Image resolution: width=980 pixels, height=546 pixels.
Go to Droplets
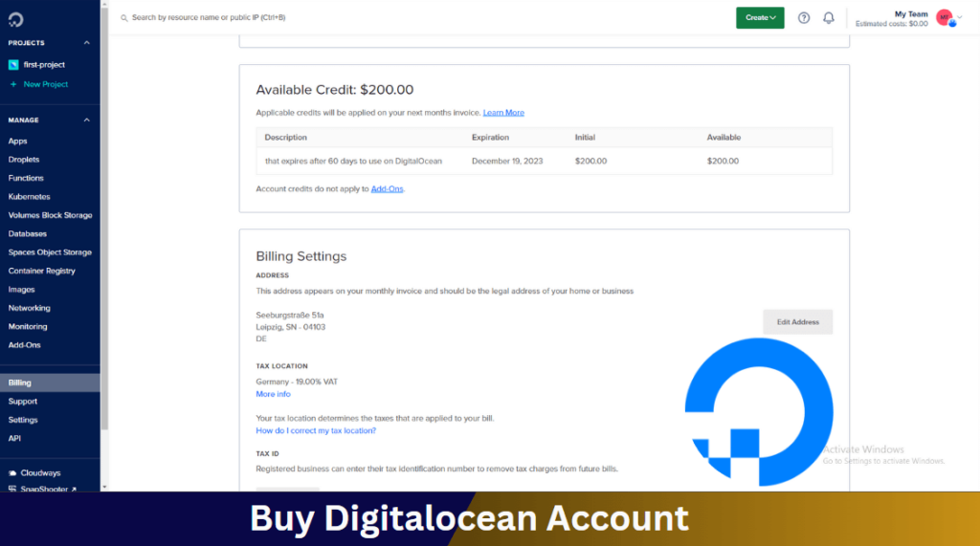24,160
